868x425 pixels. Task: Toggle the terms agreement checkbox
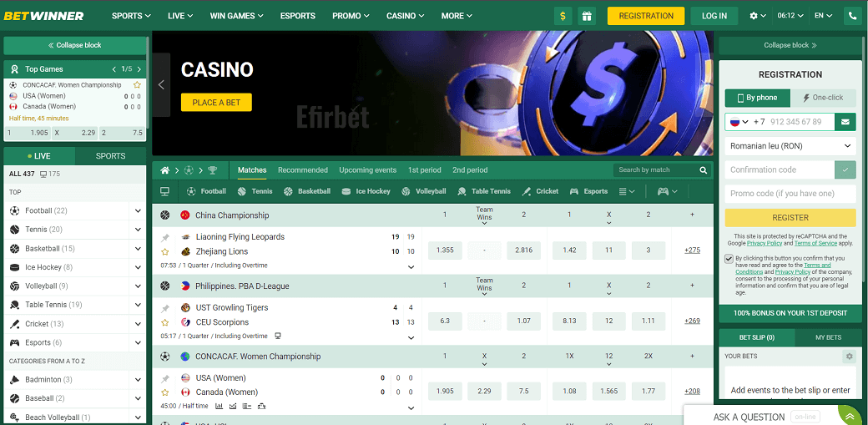[729, 259]
